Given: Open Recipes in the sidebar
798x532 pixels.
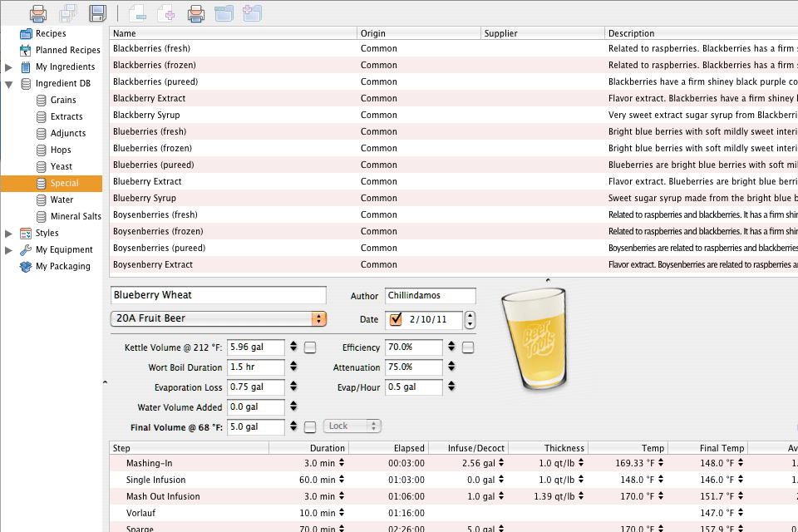Looking at the screenshot, I should click(50, 33).
